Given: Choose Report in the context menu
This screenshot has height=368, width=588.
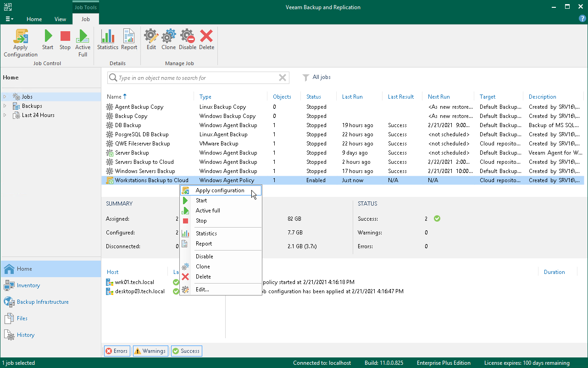Looking at the screenshot, I should pyautogui.click(x=220, y=244).
